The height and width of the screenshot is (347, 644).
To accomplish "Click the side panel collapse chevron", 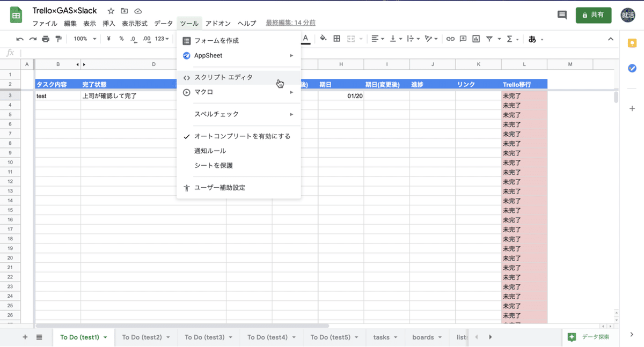I will click(x=632, y=335).
